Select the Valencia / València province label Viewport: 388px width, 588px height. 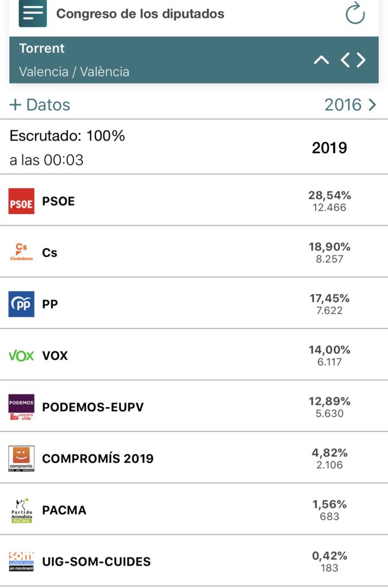(x=74, y=72)
